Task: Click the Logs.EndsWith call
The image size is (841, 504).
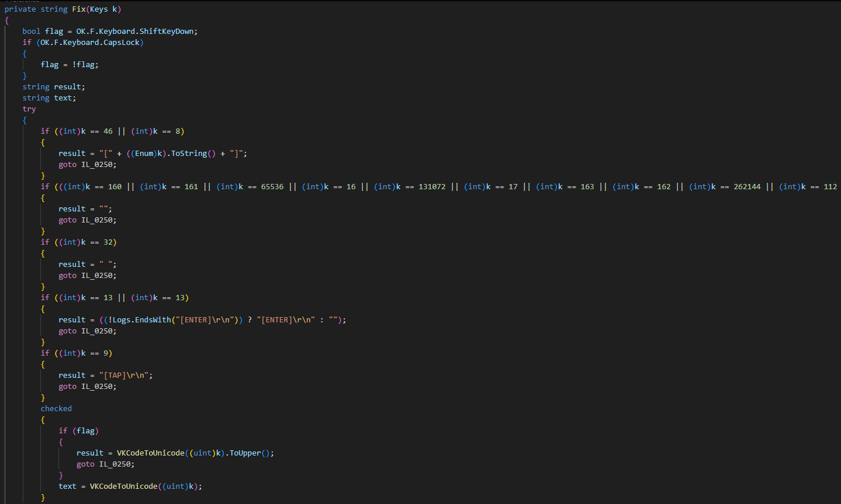Action: [142, 320]
